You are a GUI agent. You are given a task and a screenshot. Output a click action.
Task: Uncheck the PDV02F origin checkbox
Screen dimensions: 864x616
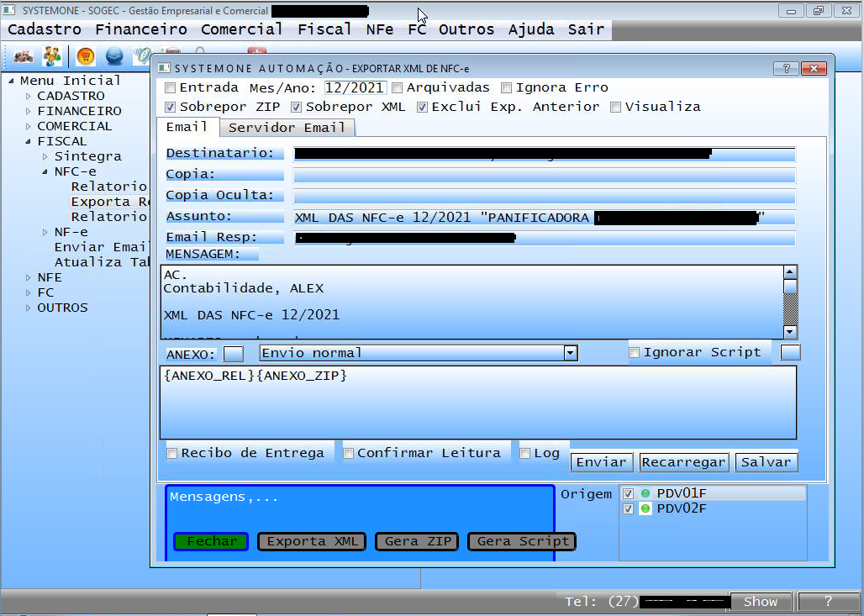pyautogui.click(x=628, y=509)
